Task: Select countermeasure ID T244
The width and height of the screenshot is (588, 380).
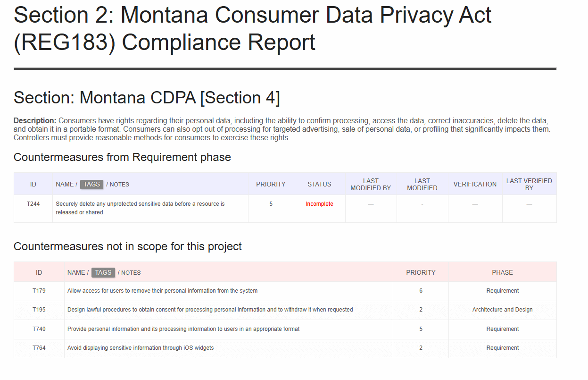Action: coord(33,204)
